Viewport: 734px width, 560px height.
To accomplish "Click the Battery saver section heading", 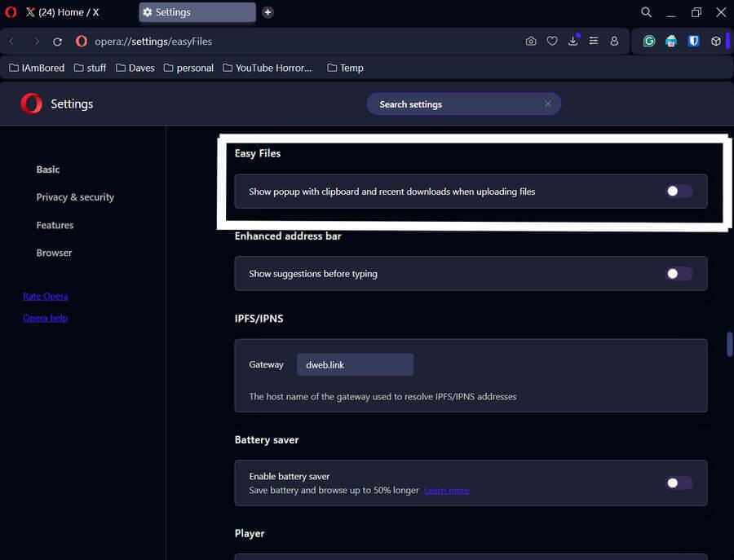I will (x=267, y=439).
